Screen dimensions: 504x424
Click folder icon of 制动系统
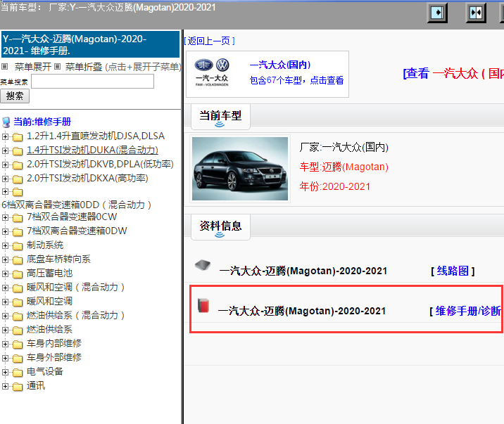tap(18, 246)
